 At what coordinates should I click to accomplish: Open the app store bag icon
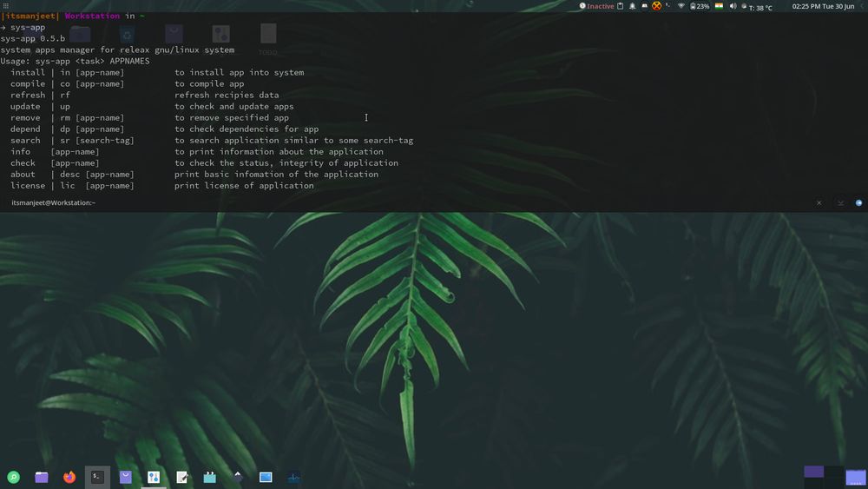coord(126,477)
